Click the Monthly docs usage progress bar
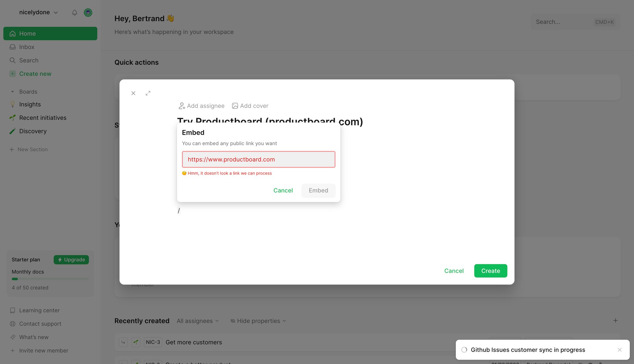The image size is (634, 364). 50,279
